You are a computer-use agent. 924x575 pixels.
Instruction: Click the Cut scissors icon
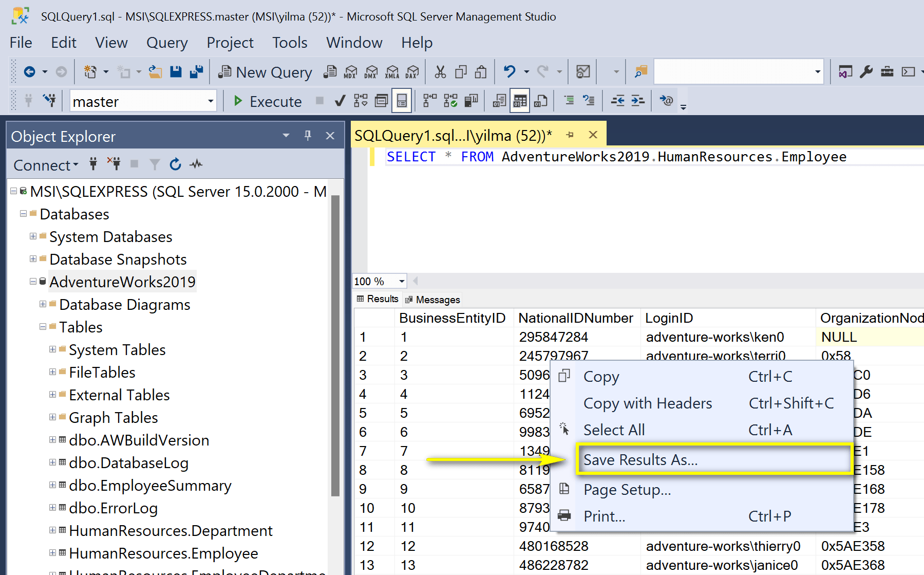click(440, 72)
